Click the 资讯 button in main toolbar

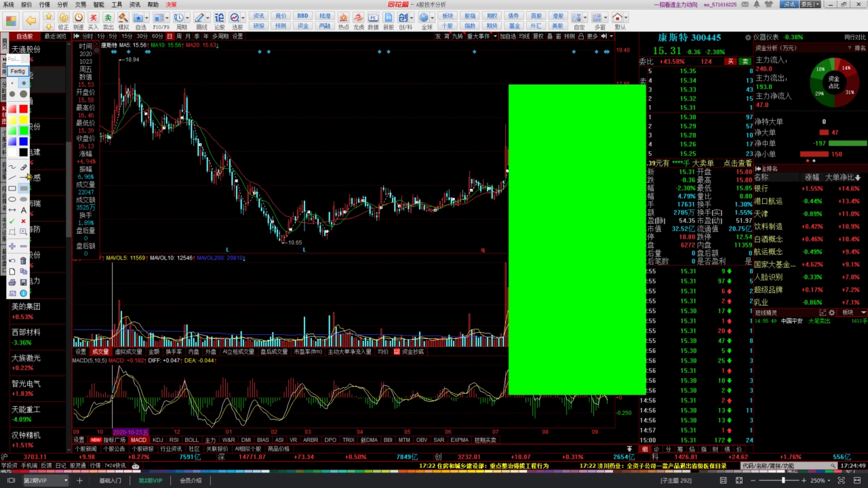[258, 16]
